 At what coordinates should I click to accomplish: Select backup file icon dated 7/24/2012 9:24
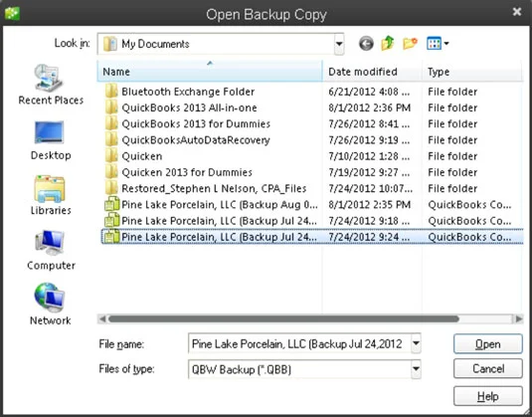tap(111, 237)
